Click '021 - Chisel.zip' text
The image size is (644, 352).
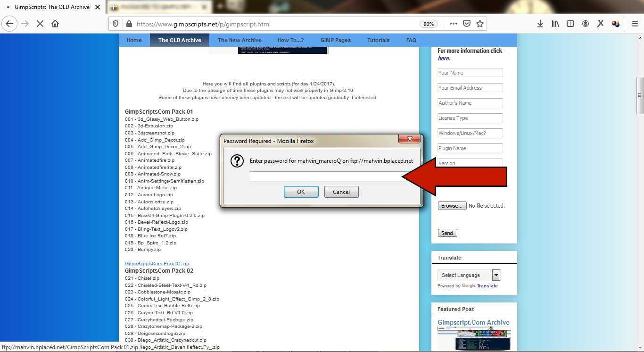click(142, 278)
